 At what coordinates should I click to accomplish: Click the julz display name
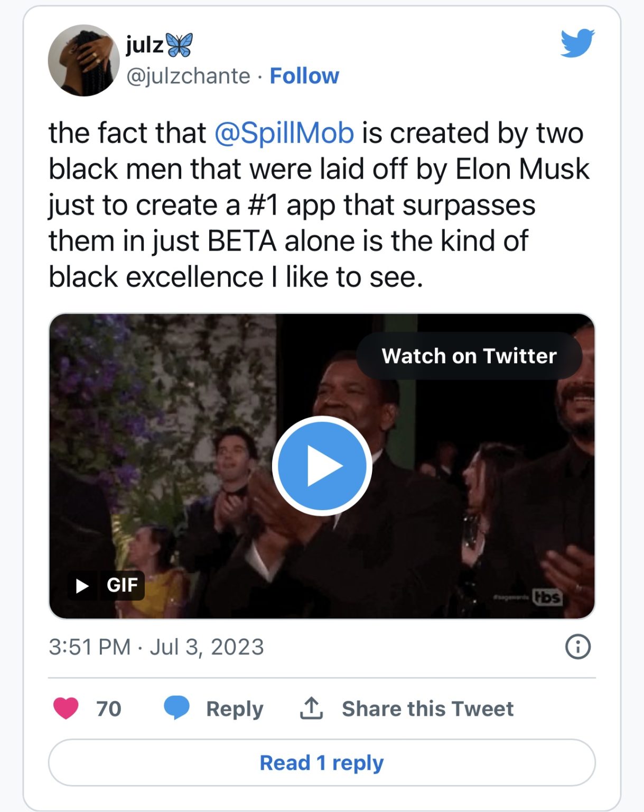pyautogui.click(x=144, y=45)
